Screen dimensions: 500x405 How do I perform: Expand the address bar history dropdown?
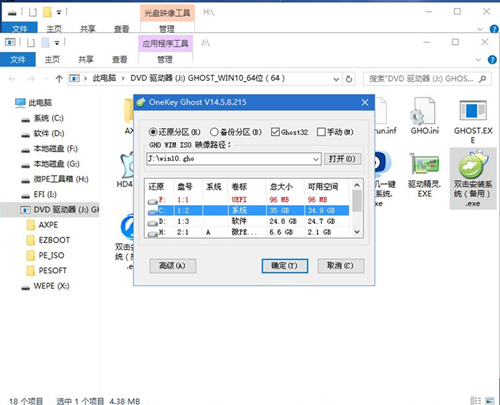(x=336, y=79)
